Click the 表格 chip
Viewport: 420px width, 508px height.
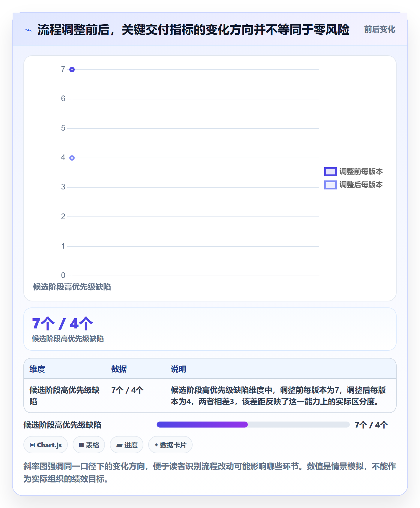pos(89,445)
